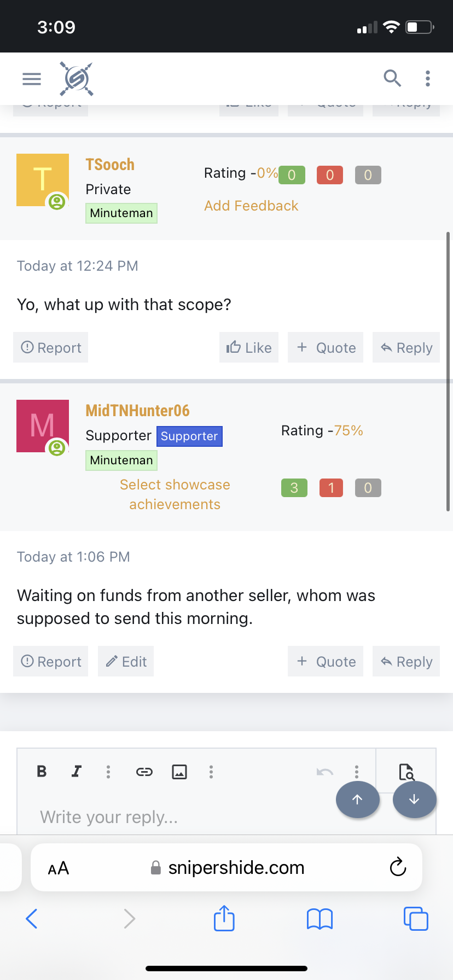Expand more insert options in editor
This screenshot has height=980, width=453.
(x=211, y=772)
